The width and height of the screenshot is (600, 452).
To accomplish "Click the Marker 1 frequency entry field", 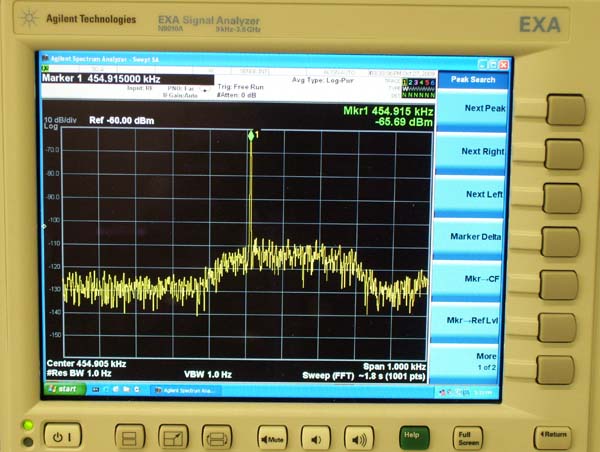I will click(127, 79).
